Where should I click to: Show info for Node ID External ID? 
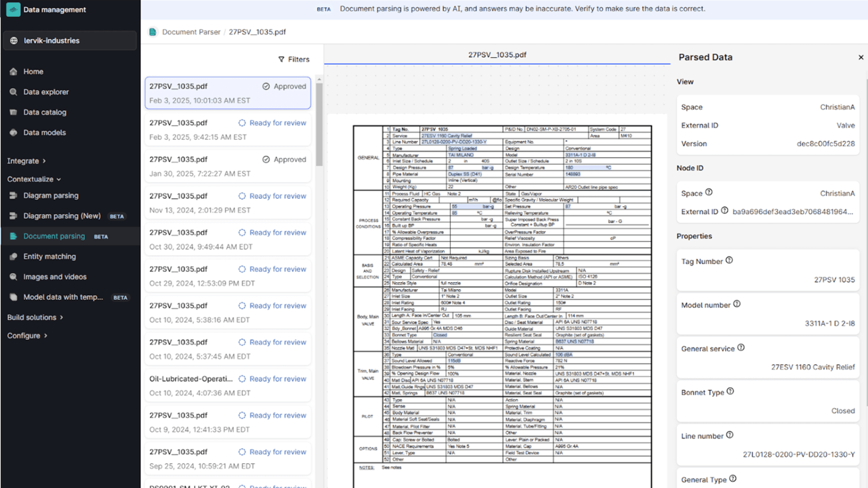[725, 211]
